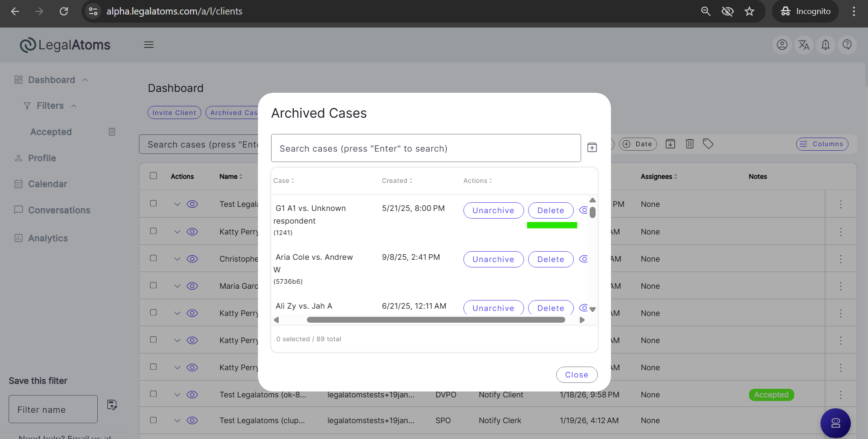Click the save filter icon
The height and width of the screenshot is (439, 868).
(x=112, y=405)
